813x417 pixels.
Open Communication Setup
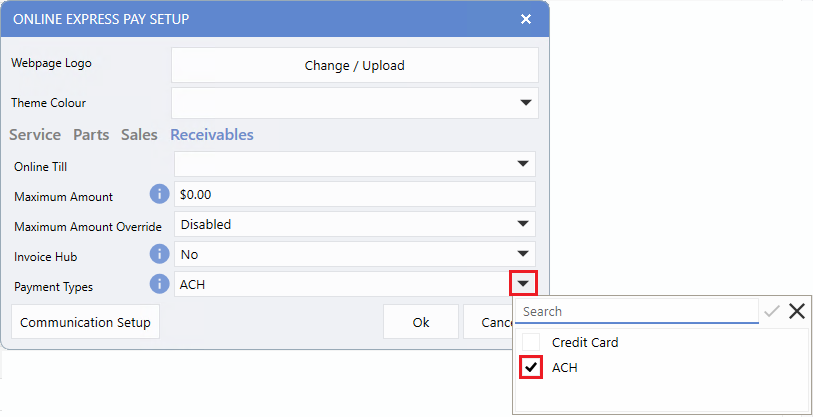85,323
